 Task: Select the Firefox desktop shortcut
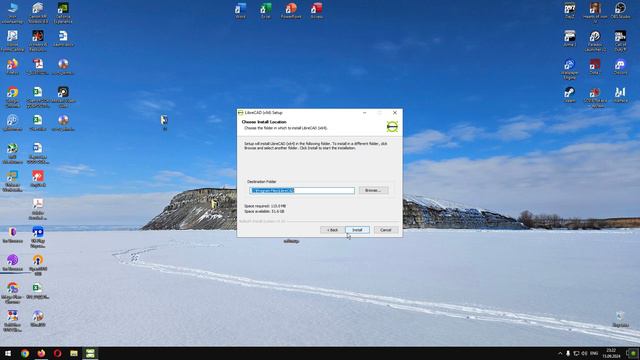pos(13,67)
